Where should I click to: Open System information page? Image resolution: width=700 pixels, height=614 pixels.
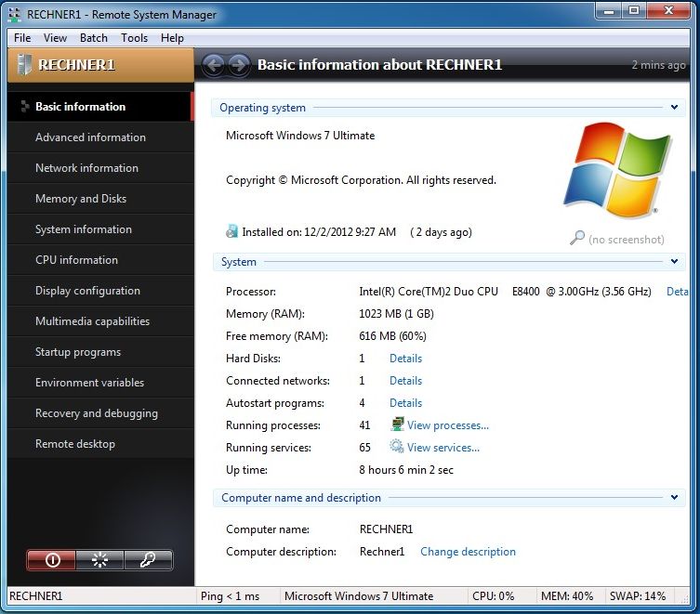(100, 229)
